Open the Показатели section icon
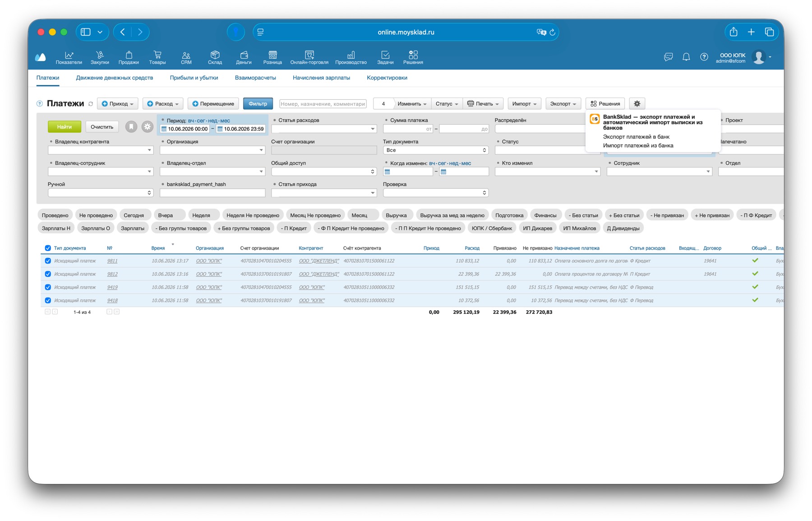Screen dimensions: 812x521 [69, 55]
